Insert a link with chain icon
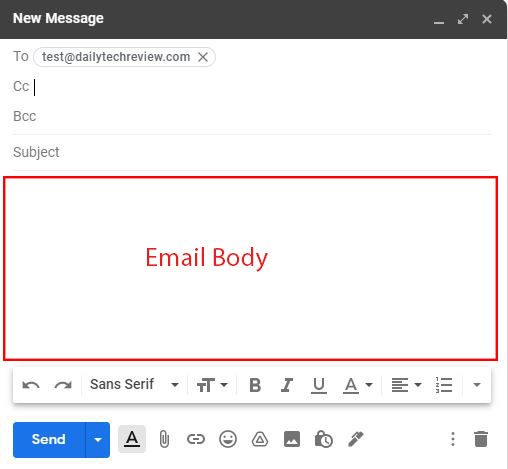508x469 pixels. [196, 439]
